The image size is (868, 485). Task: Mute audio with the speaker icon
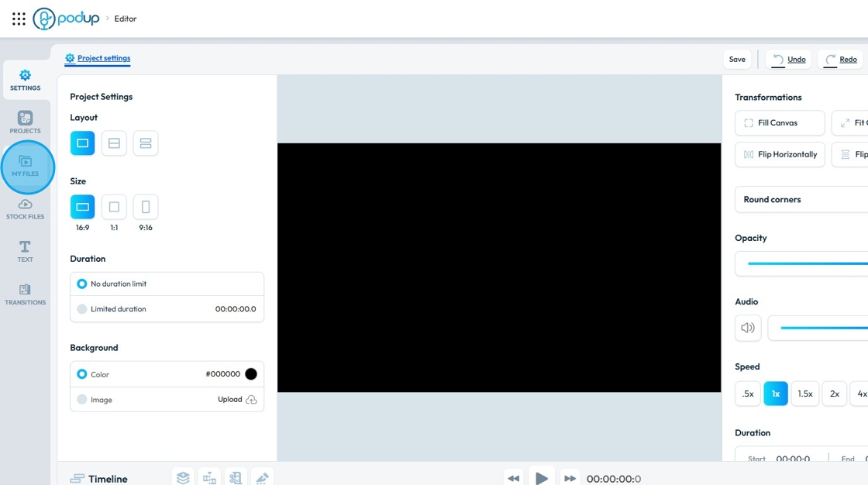point(748,328)
